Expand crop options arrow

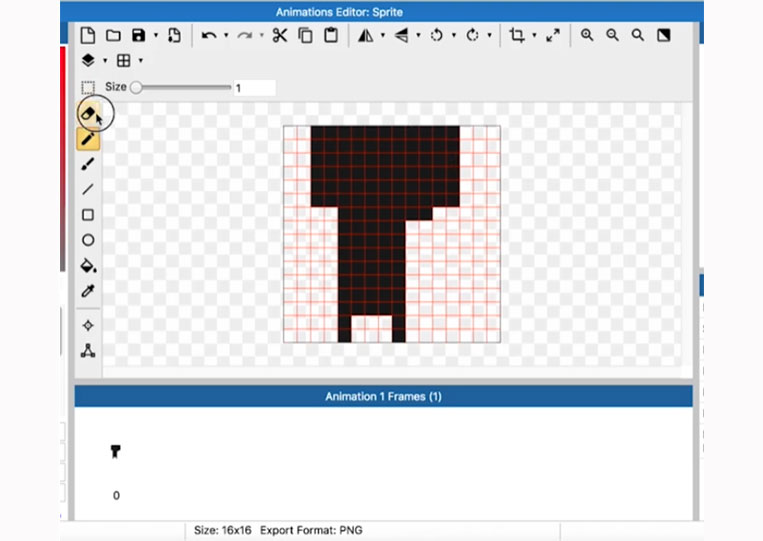pyautogui.click(x=534, y=35)
